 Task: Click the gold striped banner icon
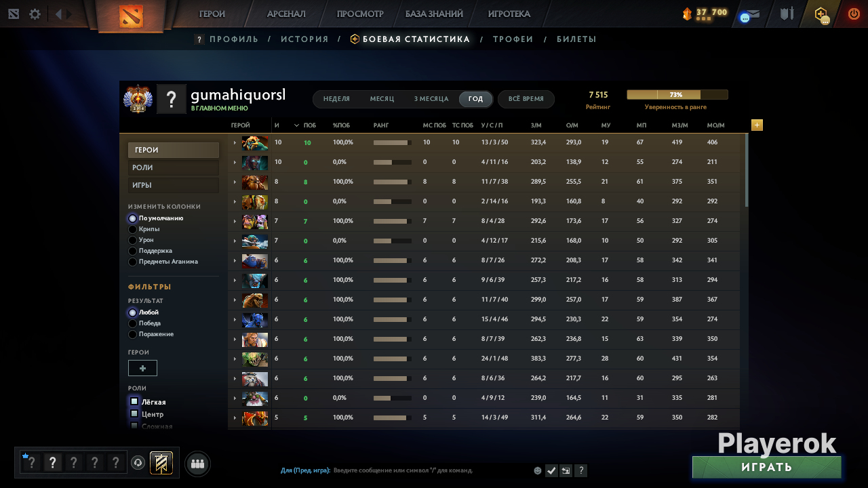(x=161, y=463)
